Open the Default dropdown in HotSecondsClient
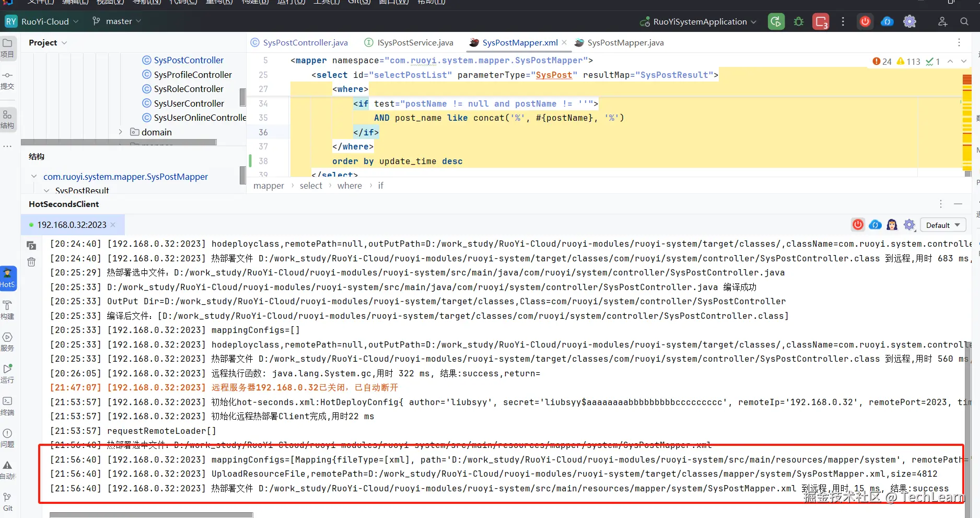 point(943,225)
